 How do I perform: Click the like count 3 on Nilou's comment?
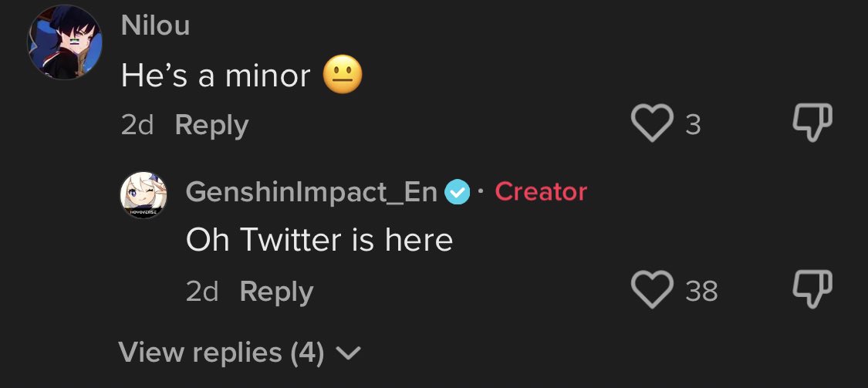point(692,125)
